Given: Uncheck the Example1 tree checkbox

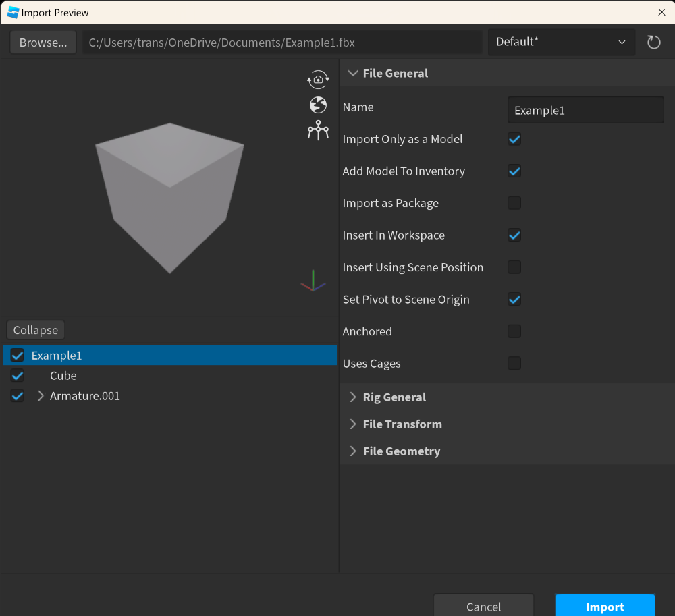Looking at the screenshot, I should pyautogui.click(x=18, y=356).
